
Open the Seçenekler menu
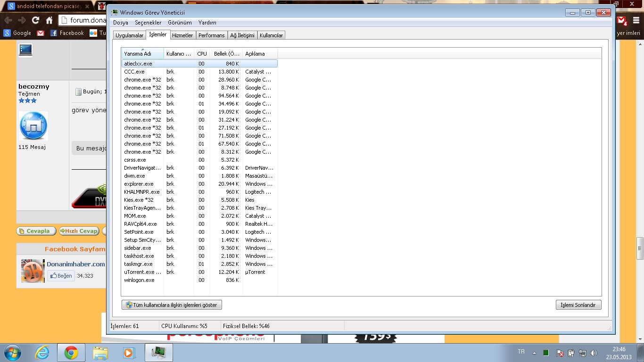pyautogui.click(x=148, y=23)
